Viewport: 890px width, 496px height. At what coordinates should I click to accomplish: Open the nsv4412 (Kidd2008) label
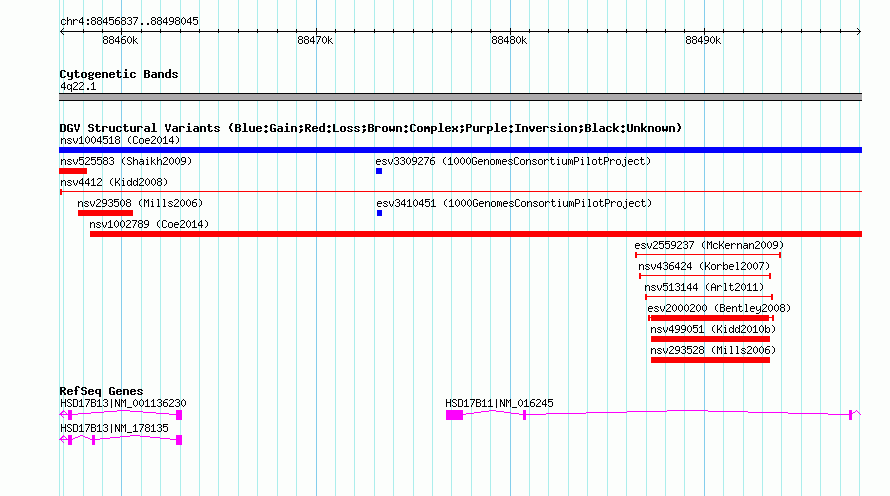tap(114, 182)
